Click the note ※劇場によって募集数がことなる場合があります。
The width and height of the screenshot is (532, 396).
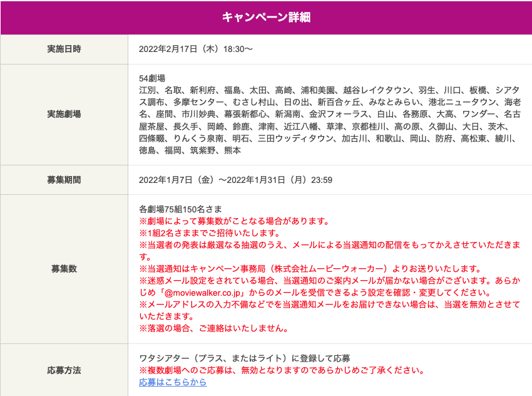coord(235,221)
